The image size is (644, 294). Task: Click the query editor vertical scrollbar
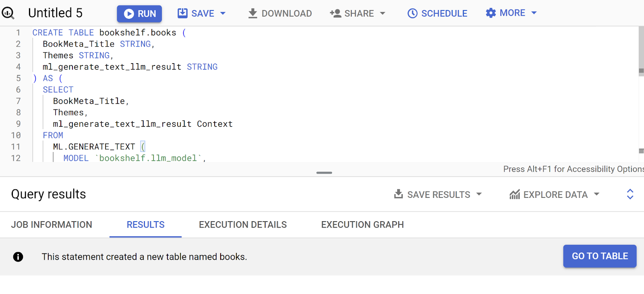641,48
